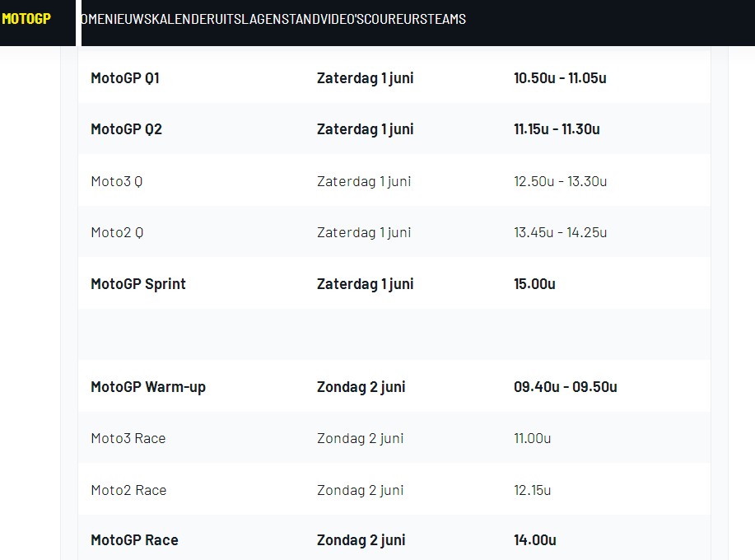Select the date in MotoGP Q2 row
This screenshot has height=560, width=755.
[365, 129]
